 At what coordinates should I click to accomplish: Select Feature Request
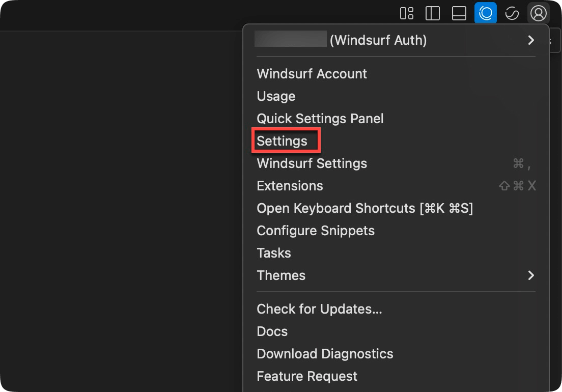point(307,376)
